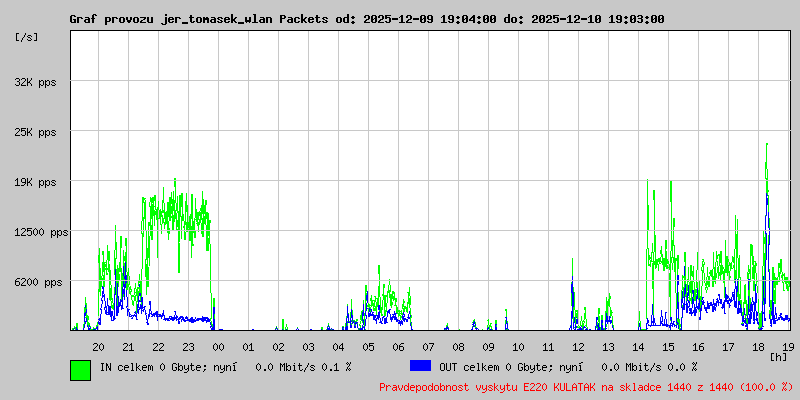The width and height of the screenshot is (800, 400).
Task: Click the 'OUT celkem 0 Gbyte' legend text
Action: tap(491, 367)
